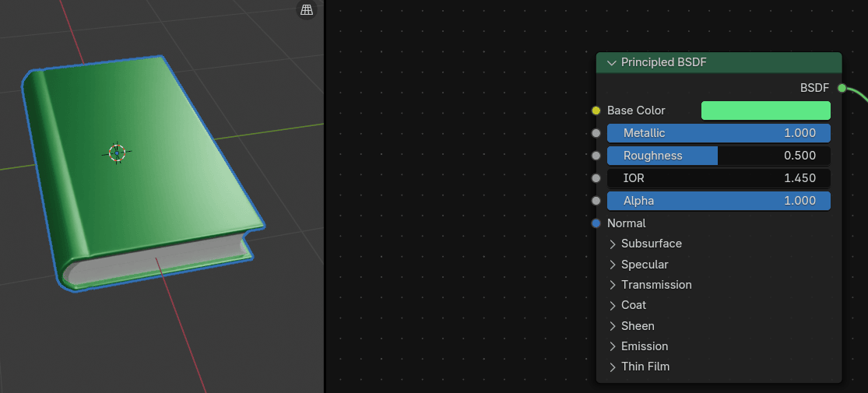The image size is (868, 393).
Task: Click the IOR input socket
Action: coord(596,178)
